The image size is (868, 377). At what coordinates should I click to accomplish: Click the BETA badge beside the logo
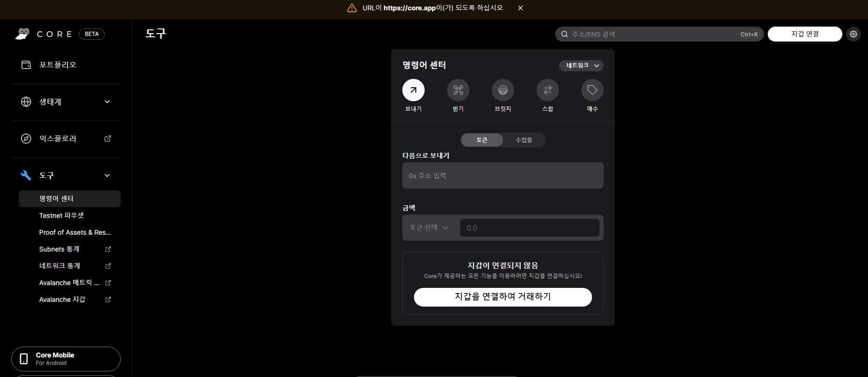[92, 34]
